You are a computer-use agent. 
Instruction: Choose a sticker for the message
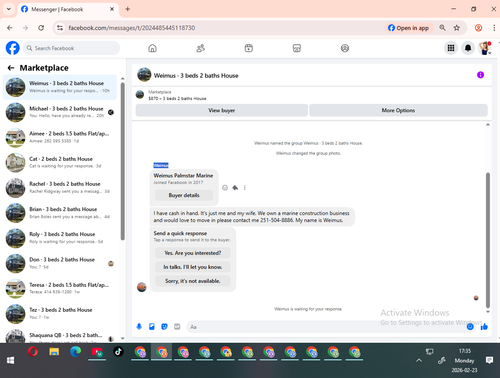[164, 327]
